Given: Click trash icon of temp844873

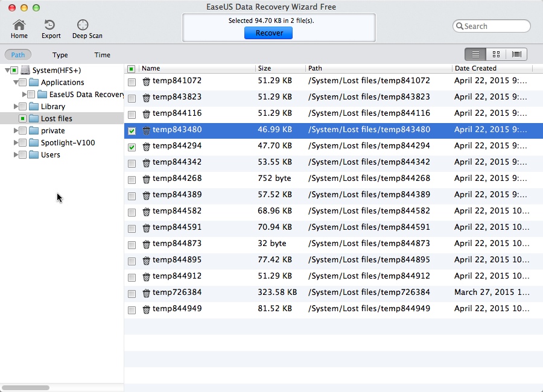Looking at the screenshot, I should click(x=146, y=244).
